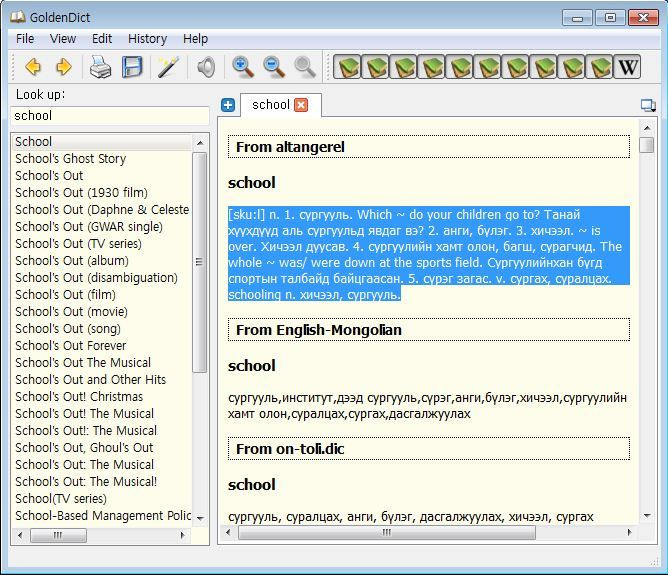Click the 'From English-Mongolian' dictionary header
The height and width of the screenshot is (575, 668).
(429, 329)
